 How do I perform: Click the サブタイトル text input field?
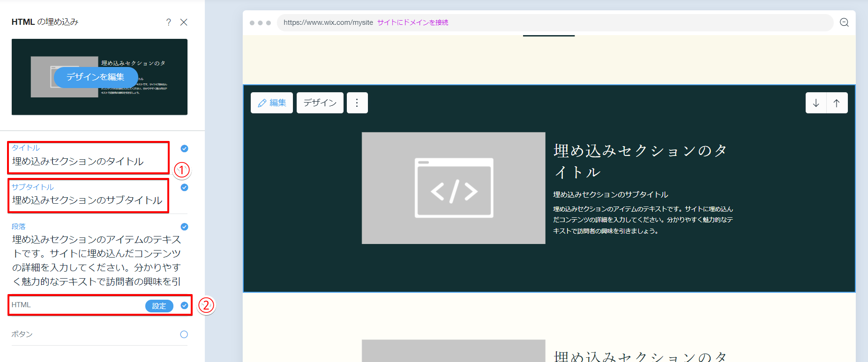coord(87,200)
